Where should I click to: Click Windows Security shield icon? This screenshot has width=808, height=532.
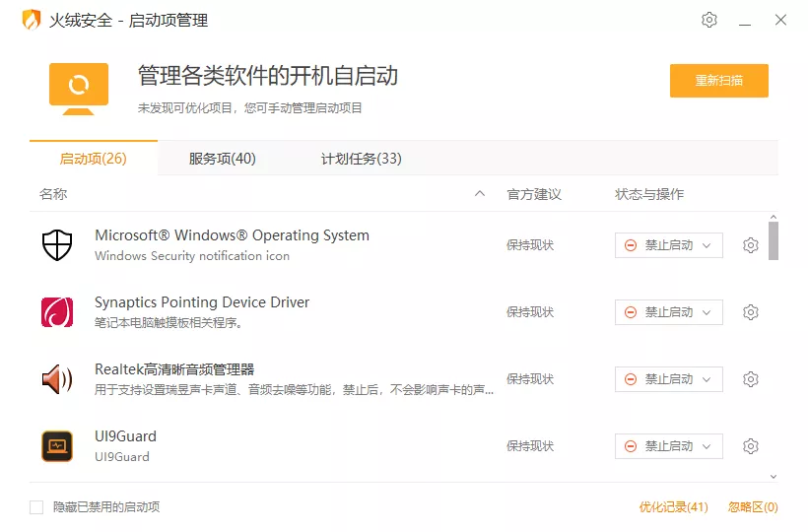57,245
